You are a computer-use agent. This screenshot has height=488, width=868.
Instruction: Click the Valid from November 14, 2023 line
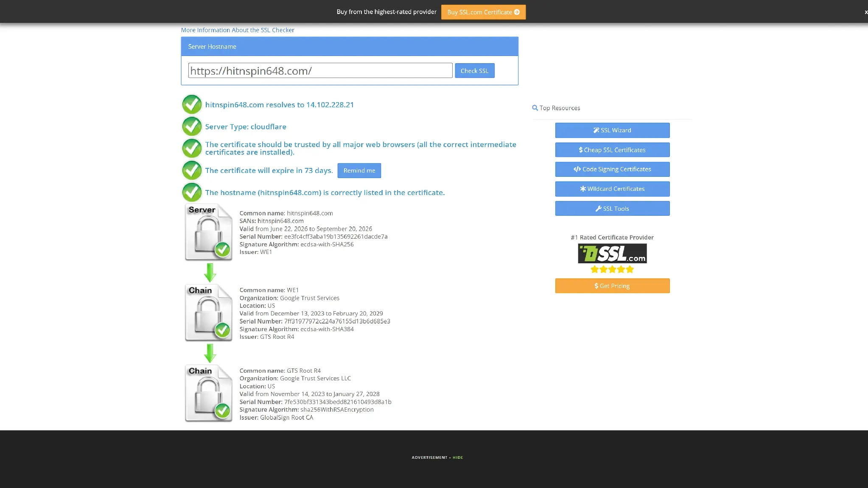pos(310,394)
